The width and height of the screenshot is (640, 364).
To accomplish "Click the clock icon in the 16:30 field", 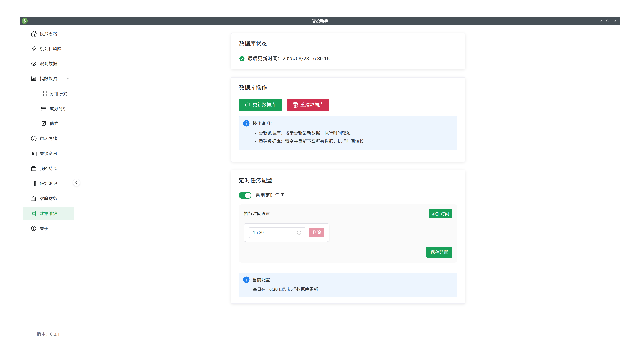I will 299,233.
